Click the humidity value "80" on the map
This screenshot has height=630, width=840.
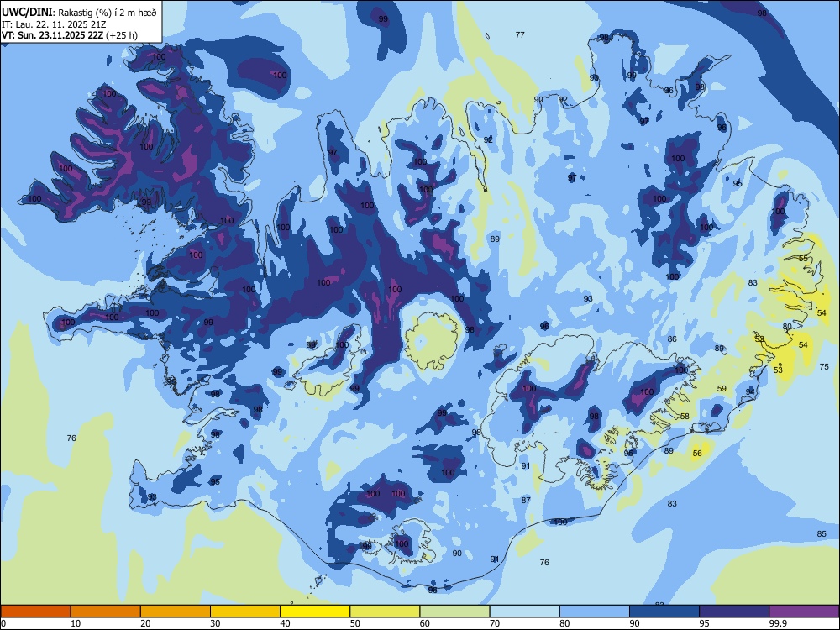pos(787,326)
